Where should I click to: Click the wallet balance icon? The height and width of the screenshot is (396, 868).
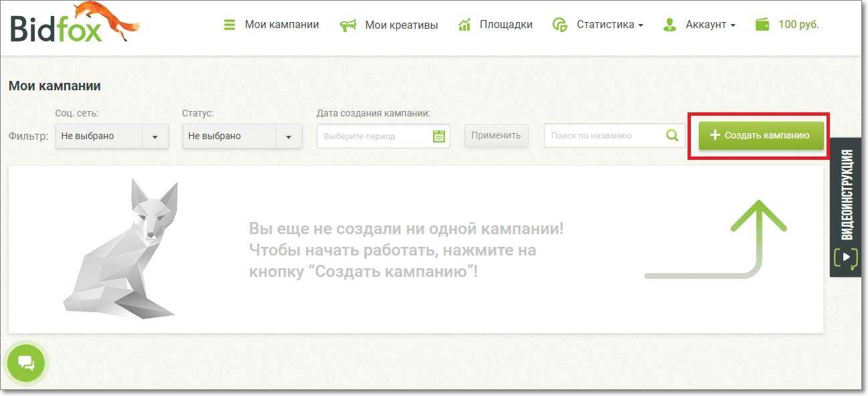click(x=762, y=25)
